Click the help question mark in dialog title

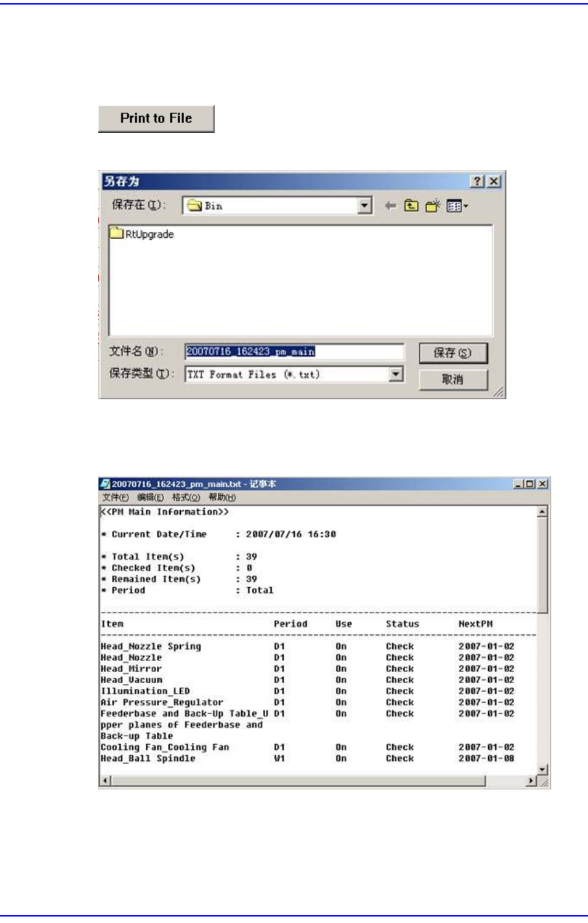[x=478, y=181]
